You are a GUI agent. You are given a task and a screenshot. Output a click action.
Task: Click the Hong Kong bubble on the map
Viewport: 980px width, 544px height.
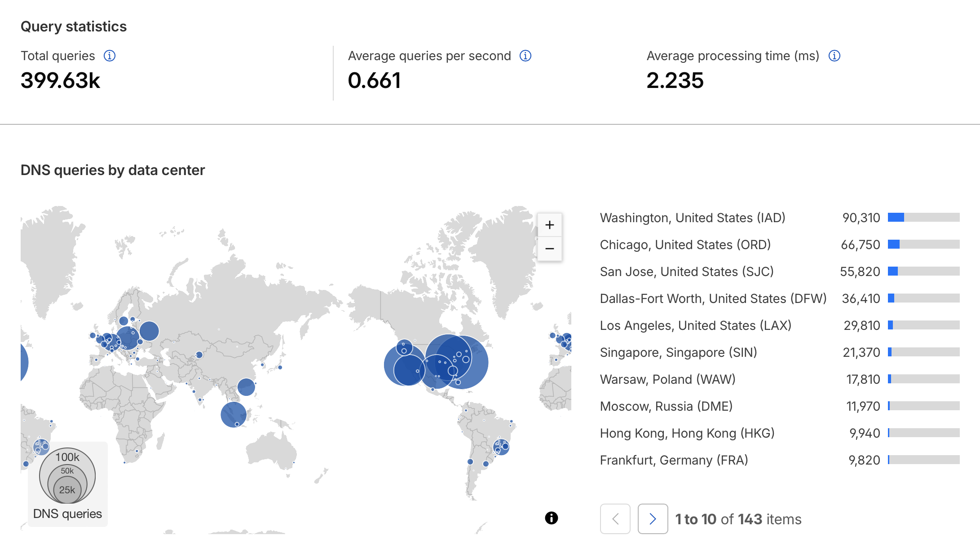246,386
